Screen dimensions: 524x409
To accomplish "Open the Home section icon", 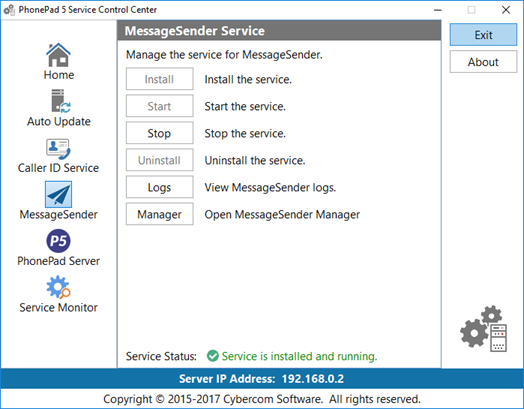I will [x=58, y=55].
